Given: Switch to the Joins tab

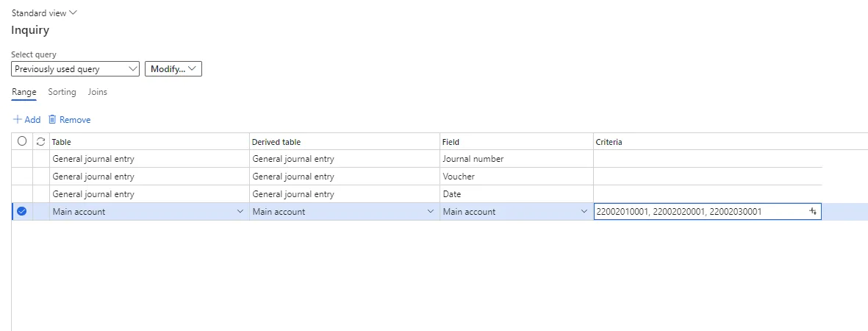Looking at the screenshot, I should (x=98, y=92).
